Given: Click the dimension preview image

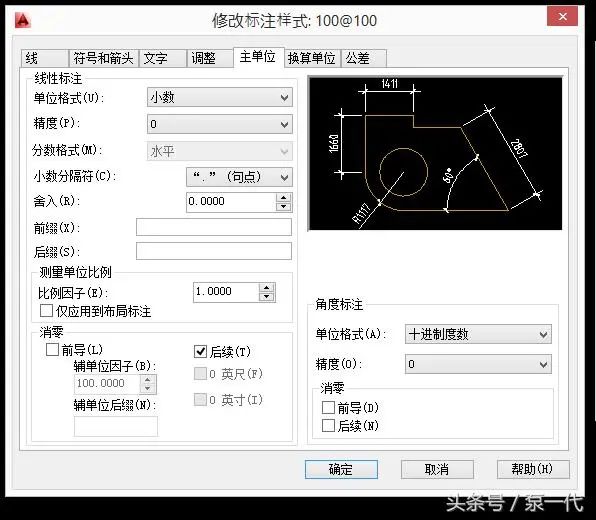Looking at the screenshot, I should pyautogui.click(x=435, y=153).
